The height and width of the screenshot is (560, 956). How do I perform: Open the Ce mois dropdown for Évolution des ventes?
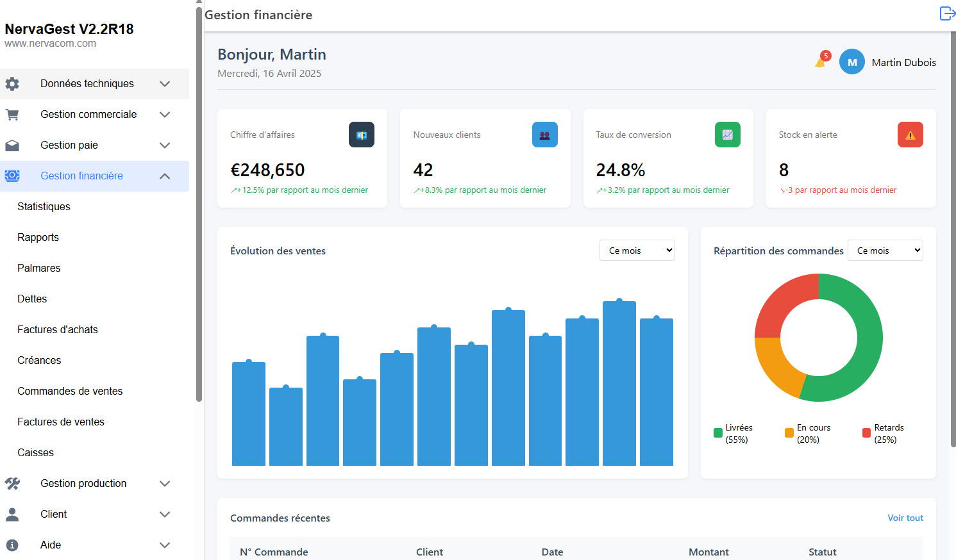(x=637, y=250)
